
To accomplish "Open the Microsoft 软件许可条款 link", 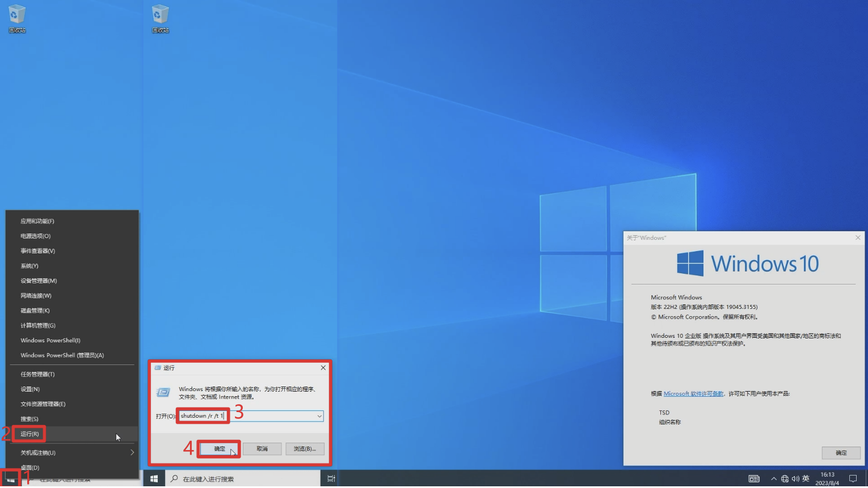I will point(693,393).
